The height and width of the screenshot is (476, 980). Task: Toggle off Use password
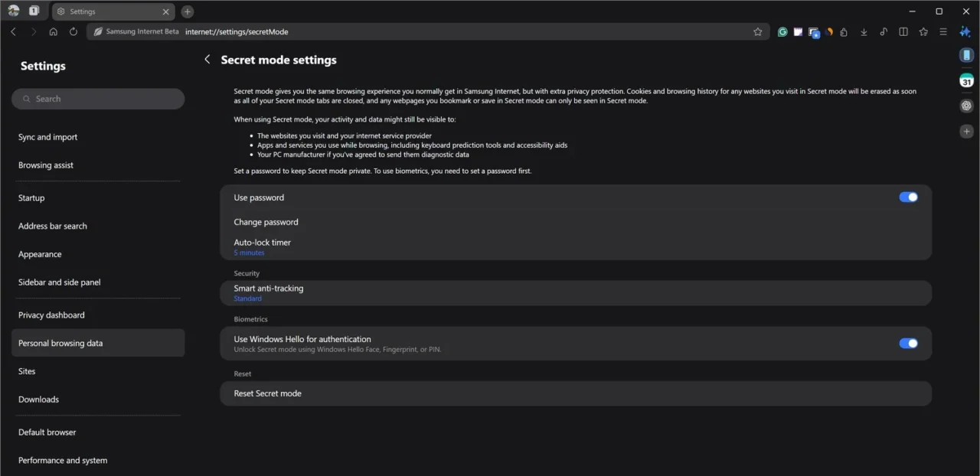click(908, 197)
